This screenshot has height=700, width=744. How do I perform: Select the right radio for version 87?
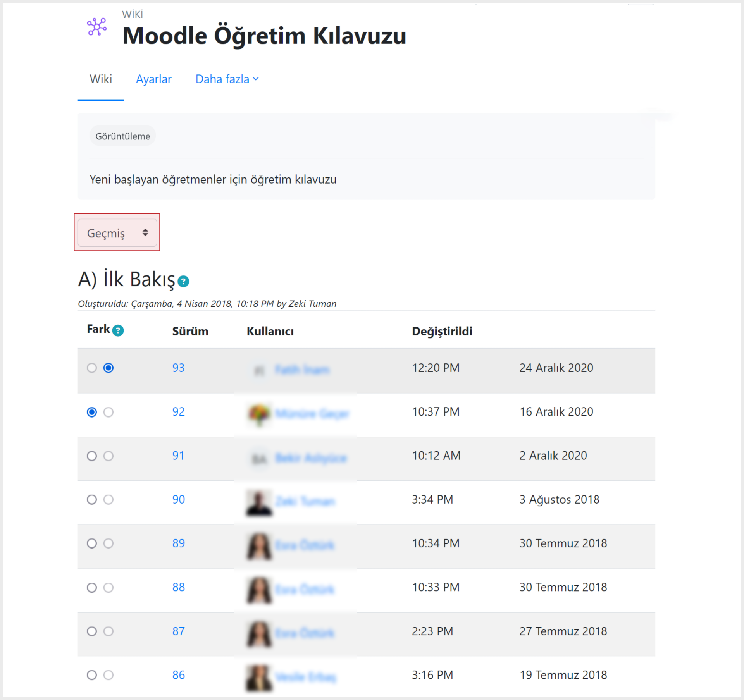[108, 631]
